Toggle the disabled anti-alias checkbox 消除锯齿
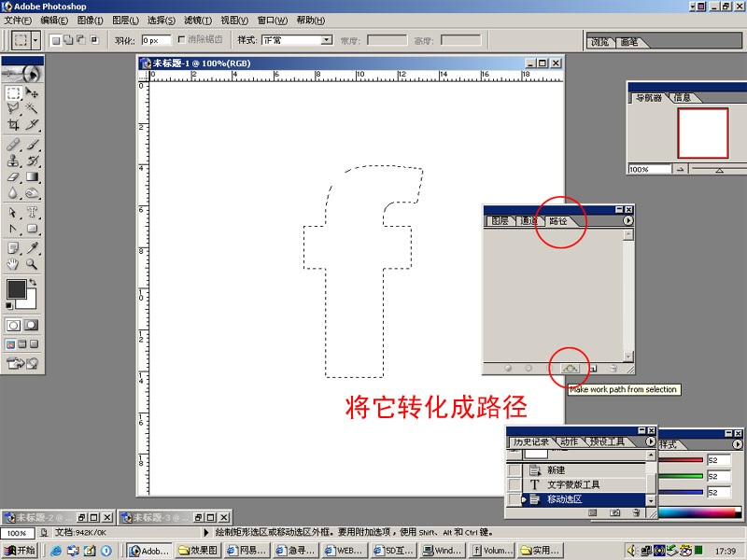The width and height of the screenshot is (747, 560). [181, 39]
